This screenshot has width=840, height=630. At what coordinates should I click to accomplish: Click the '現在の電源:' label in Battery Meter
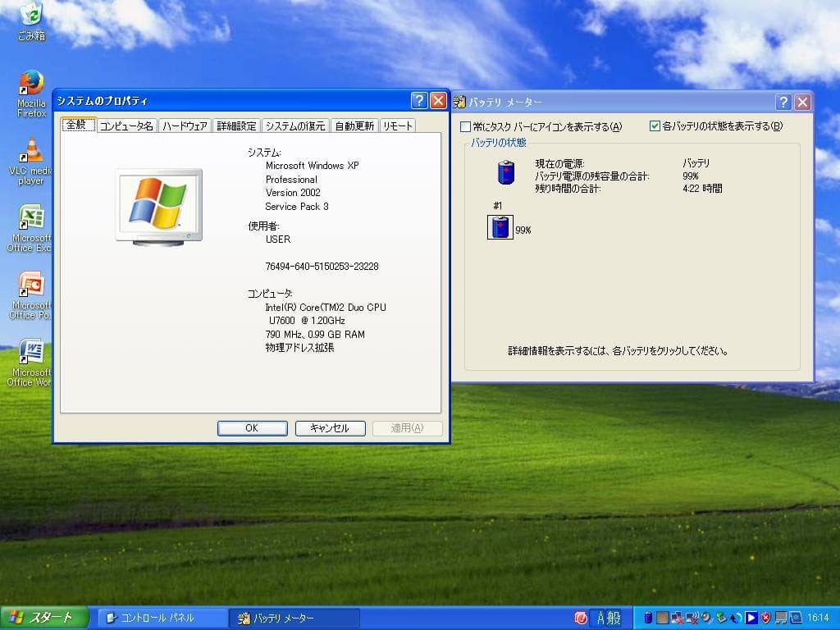click(559, 163)
